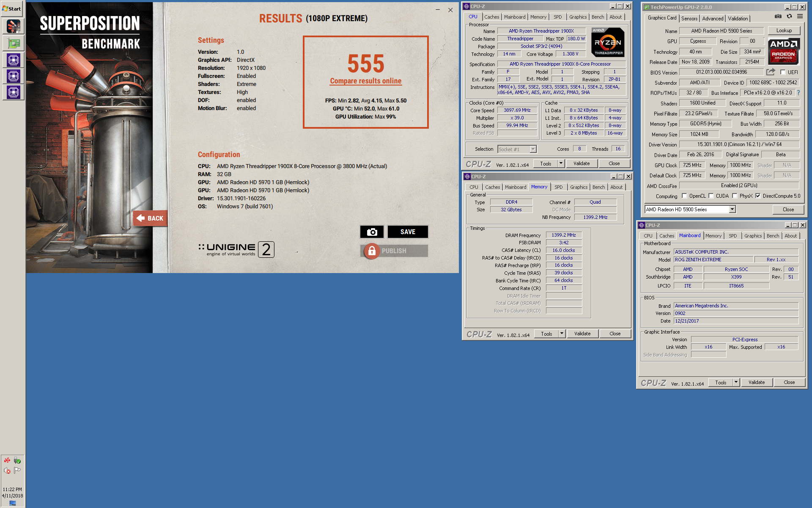Click the muted volume tray icon
Viewport: 812px width, 508px height.
tap(7, 470)
